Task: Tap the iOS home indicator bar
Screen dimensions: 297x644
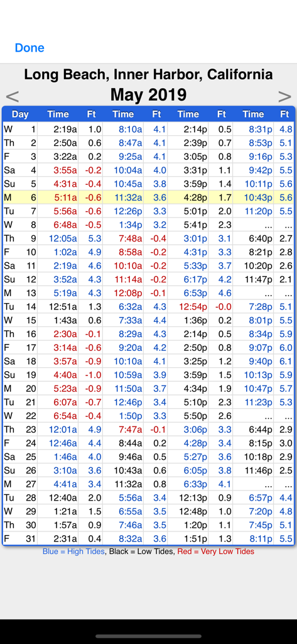Action: [x=148, y=636]
